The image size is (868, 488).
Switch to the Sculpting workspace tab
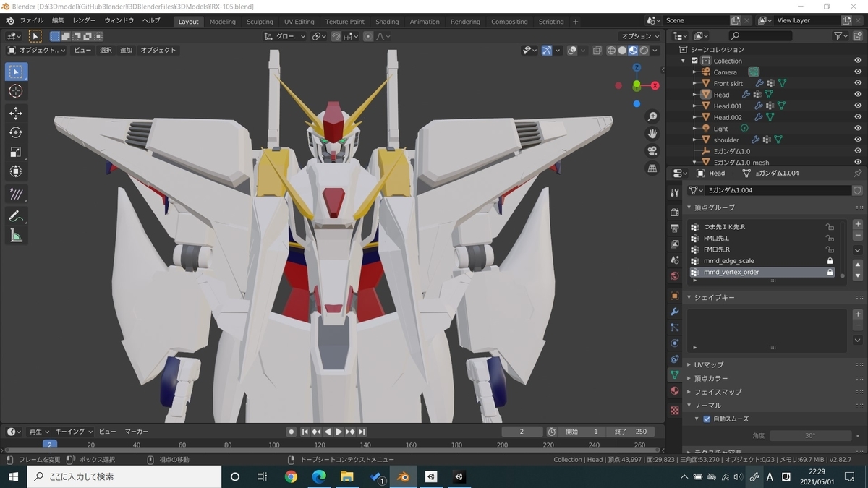(260, 22)
